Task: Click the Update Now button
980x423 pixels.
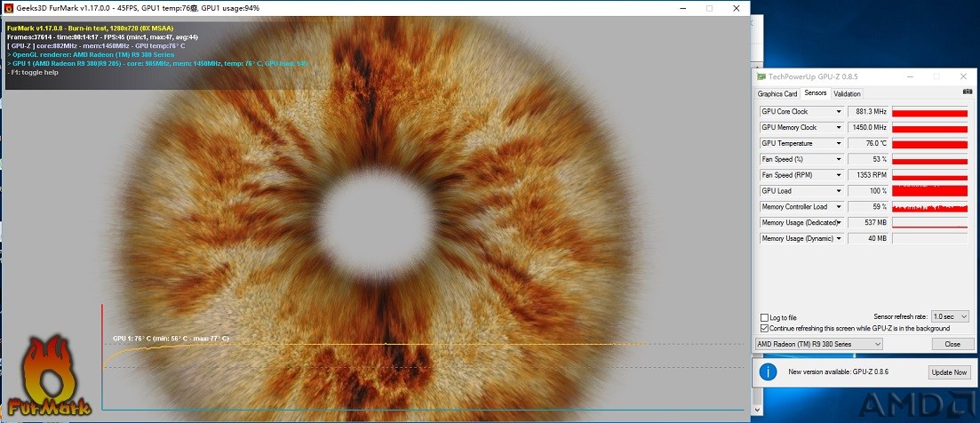Action: [x=950, y=372]
